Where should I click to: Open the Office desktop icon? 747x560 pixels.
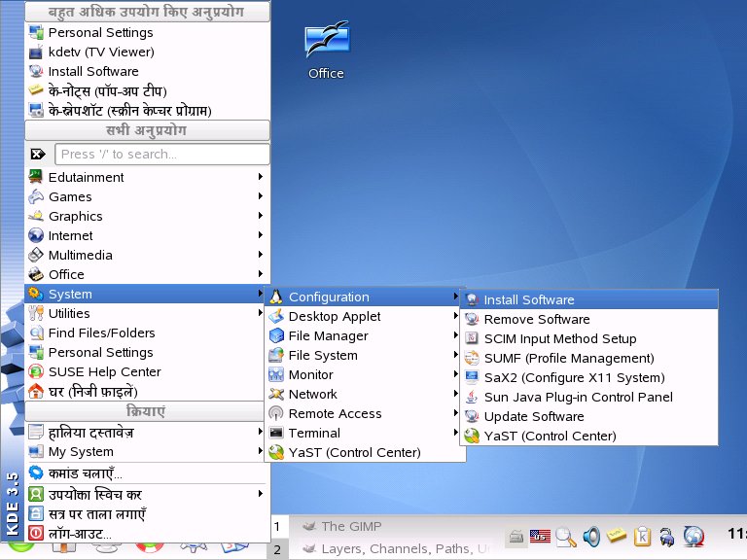click(327, 50)
